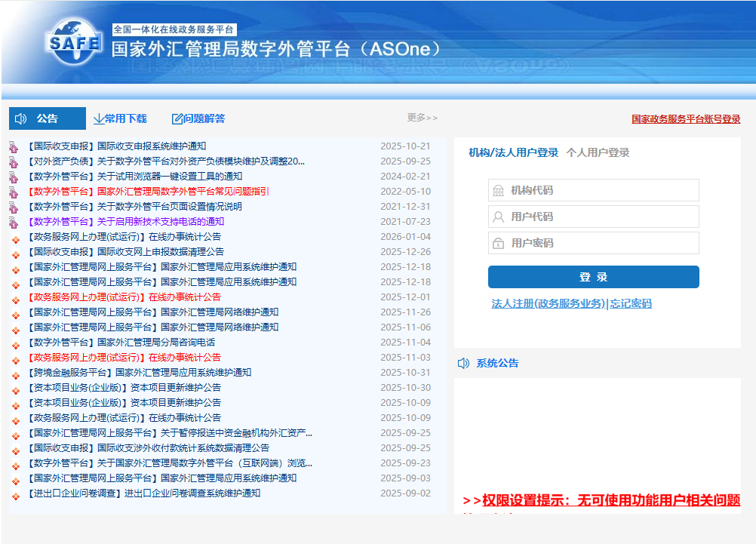Screen dimensions: 756x544
Task: Click the 登录 button
Action: (594, 277)
